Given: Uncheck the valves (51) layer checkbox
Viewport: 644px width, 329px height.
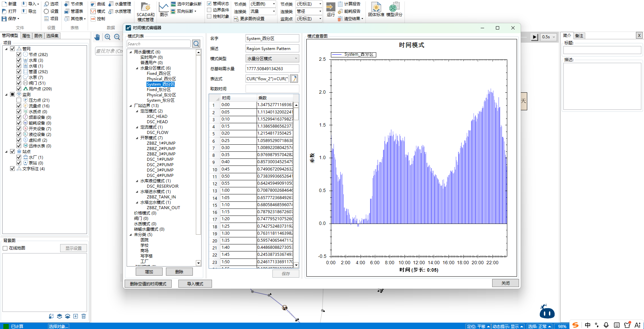Looking at the screenshot, I should click(19, 83).
